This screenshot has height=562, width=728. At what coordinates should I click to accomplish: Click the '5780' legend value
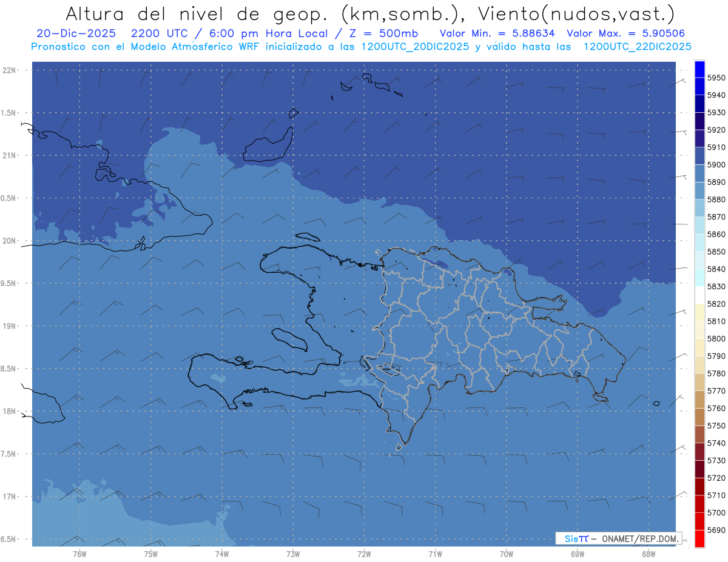[x=716, y=373]
